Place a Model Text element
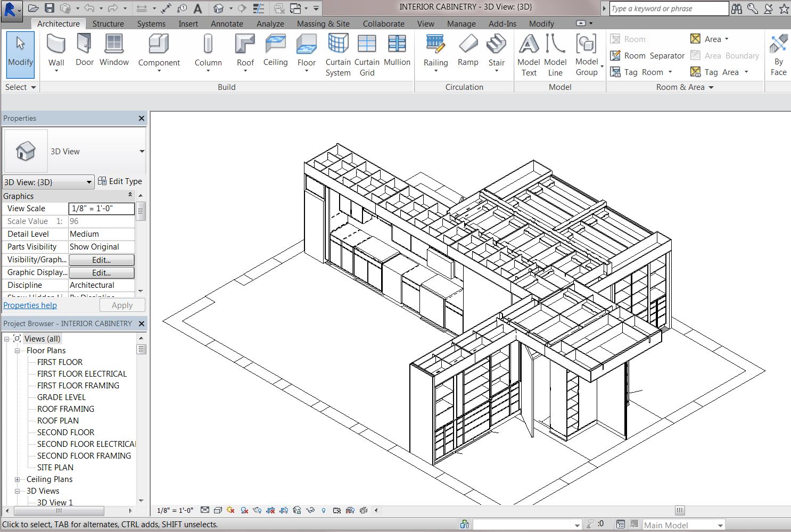The image size is (791, 532). click(x=529, y=53)
